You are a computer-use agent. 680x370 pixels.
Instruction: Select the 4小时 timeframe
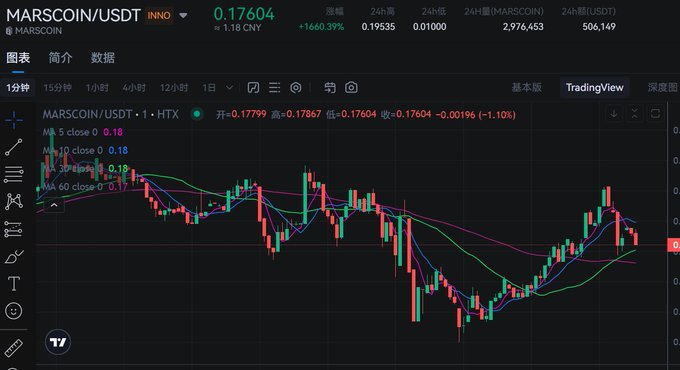[x=134, y=88]
